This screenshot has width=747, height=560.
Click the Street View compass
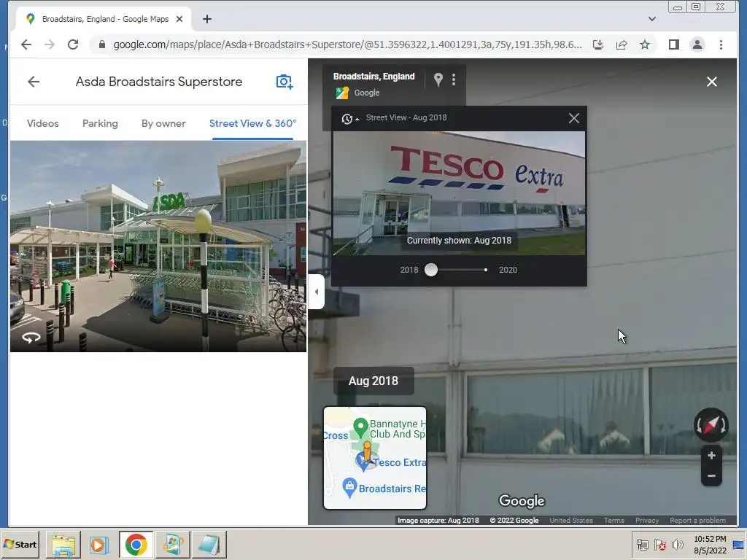711,425
